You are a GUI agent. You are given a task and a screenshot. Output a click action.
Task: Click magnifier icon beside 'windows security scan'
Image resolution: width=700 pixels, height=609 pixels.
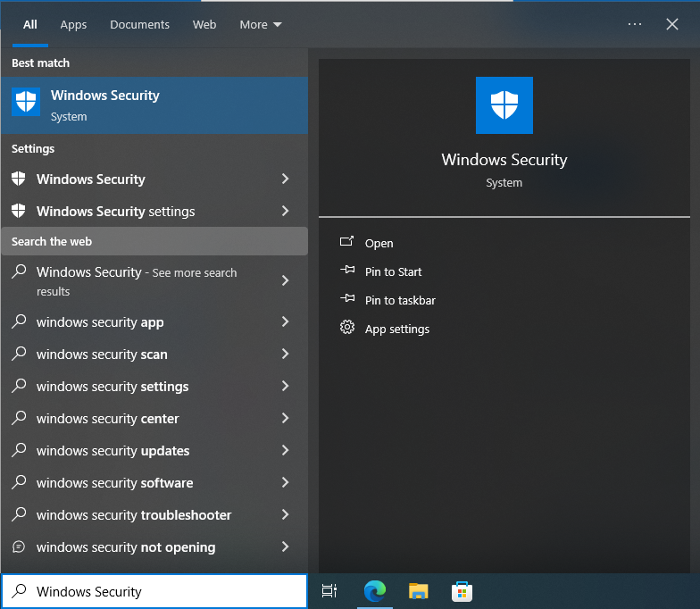[x=19, y=354]
